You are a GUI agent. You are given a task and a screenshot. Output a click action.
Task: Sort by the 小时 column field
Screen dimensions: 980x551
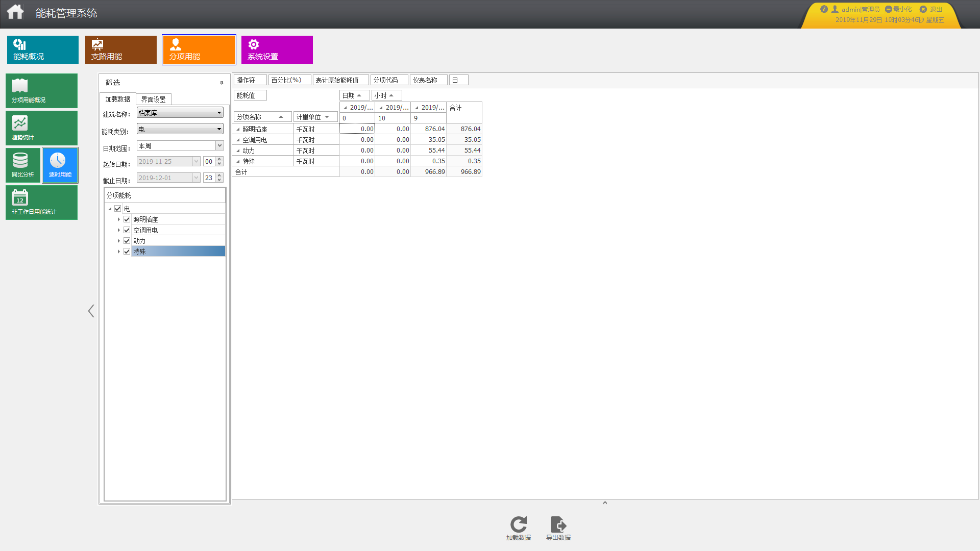tap(387, 95)
